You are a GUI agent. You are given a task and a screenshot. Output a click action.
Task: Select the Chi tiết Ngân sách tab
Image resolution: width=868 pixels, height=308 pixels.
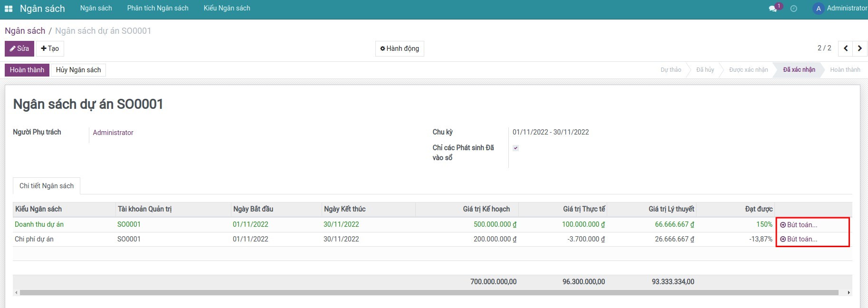(47, 186)
